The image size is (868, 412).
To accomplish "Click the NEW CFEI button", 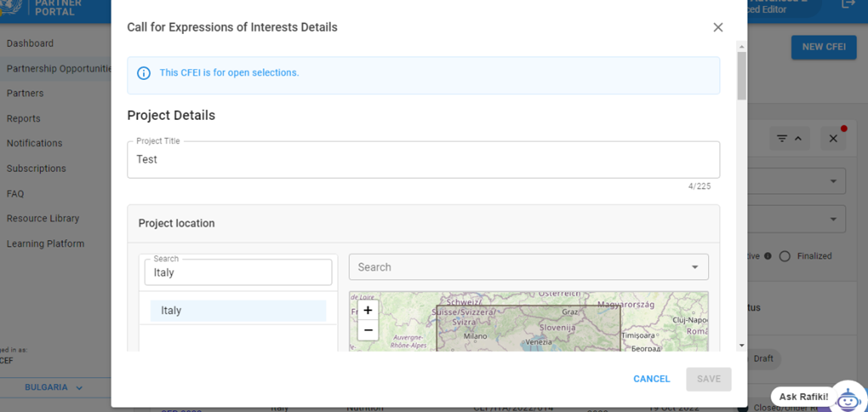I will coord(824,47).
